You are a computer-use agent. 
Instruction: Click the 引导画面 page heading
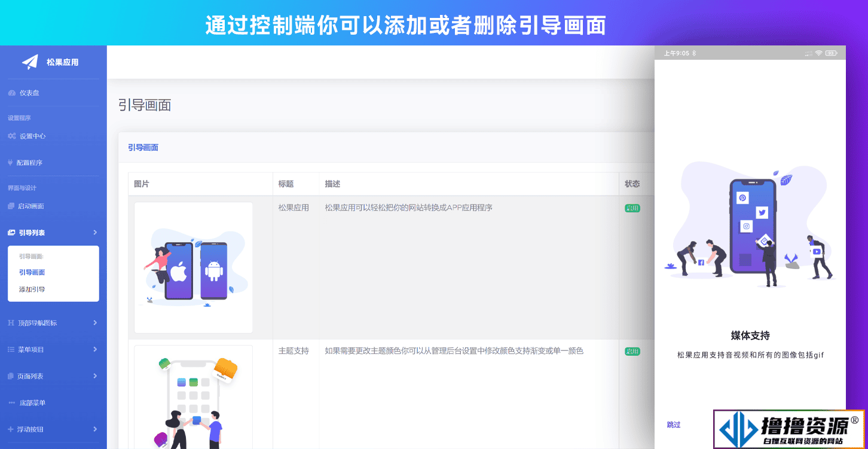click(x=145, y=105)
